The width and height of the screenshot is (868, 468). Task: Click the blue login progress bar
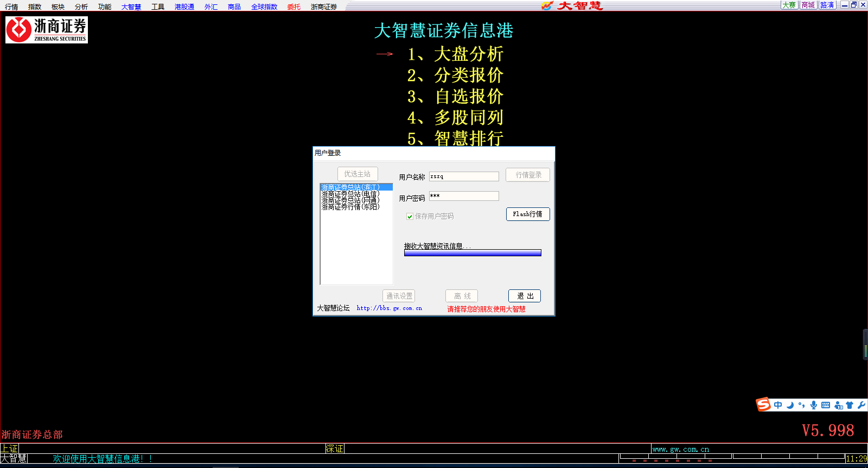coord(473,253)
